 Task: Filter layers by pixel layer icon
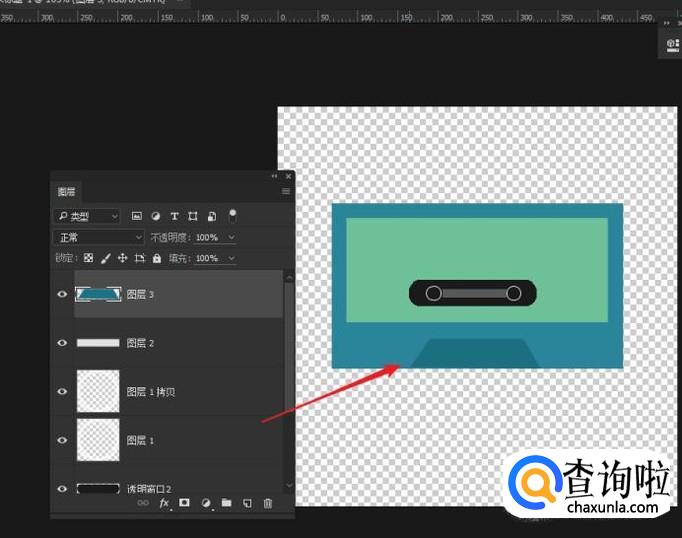click(x=137, y=216)
